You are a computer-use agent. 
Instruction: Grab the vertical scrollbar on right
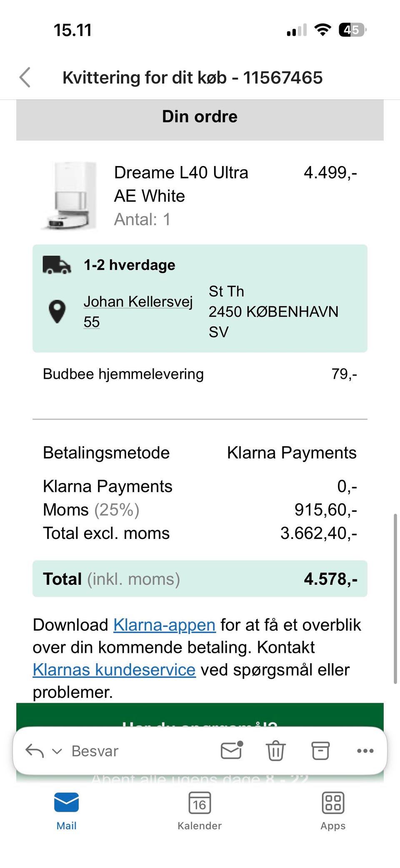click(x=395, y=599)
